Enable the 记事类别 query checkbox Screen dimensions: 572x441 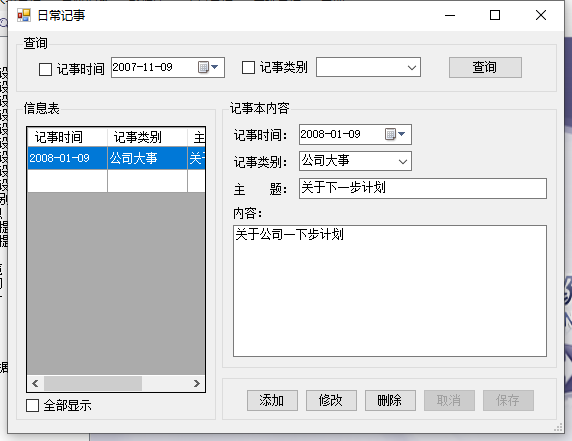pyautogui.click(x=248, y=67)
